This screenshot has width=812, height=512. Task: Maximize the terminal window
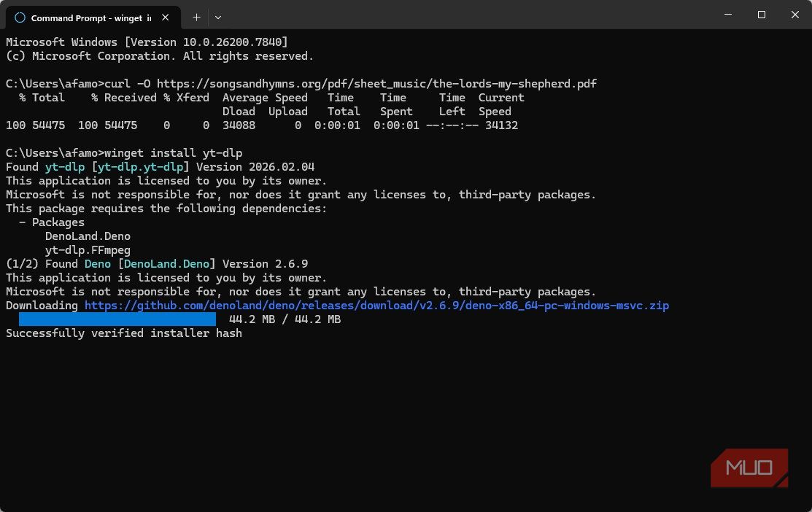tap(761, 15)
